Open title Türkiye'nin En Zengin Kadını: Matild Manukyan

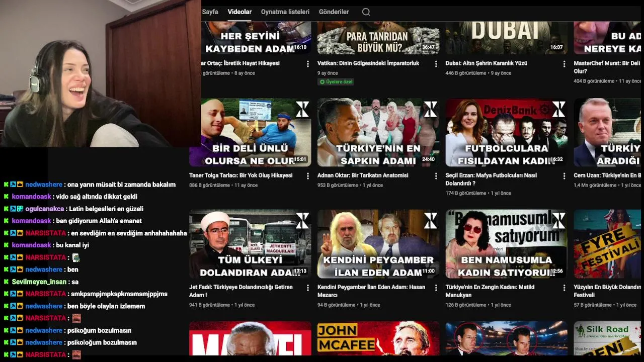tap(490, 291)
